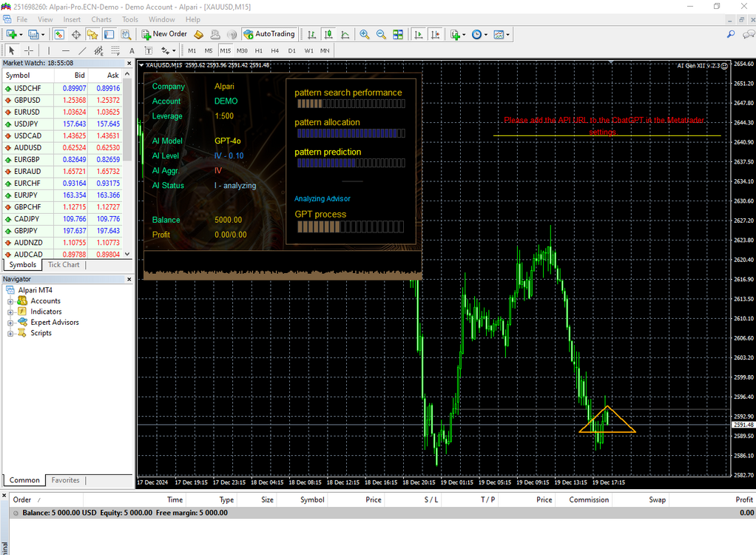Open the Arrows objects dropdown
Screen dimensions: 756x555
tap(168, 50)
